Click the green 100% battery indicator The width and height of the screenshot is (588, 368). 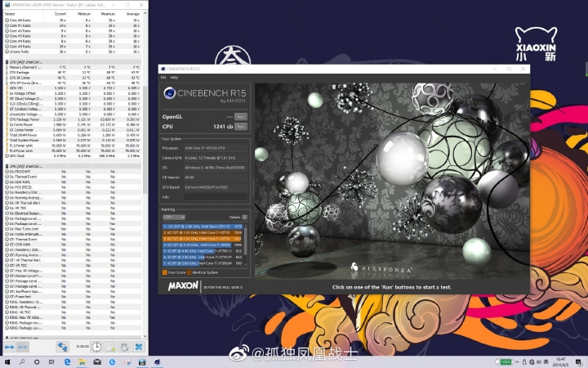coord(504,362)
